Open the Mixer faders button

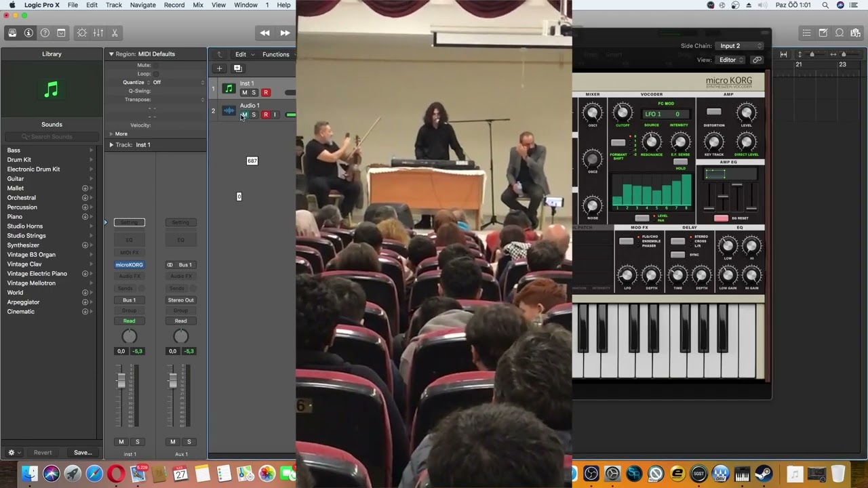click(x=98, y=33)
